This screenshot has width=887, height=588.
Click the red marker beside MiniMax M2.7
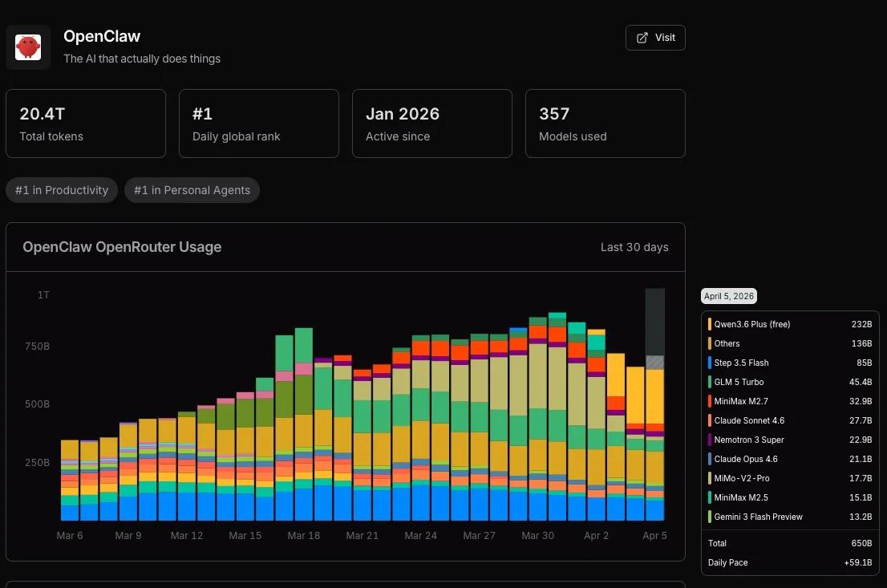click(709, 401)
